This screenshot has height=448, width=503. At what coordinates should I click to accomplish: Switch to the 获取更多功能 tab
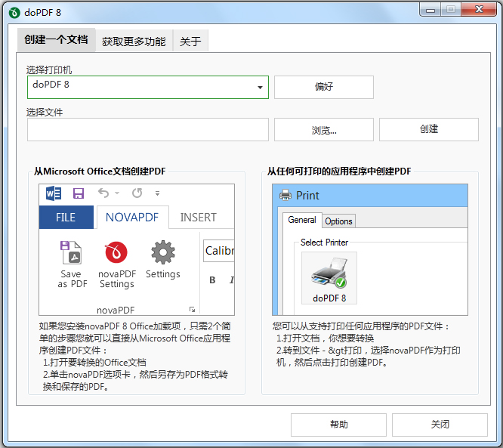[134, 41]
